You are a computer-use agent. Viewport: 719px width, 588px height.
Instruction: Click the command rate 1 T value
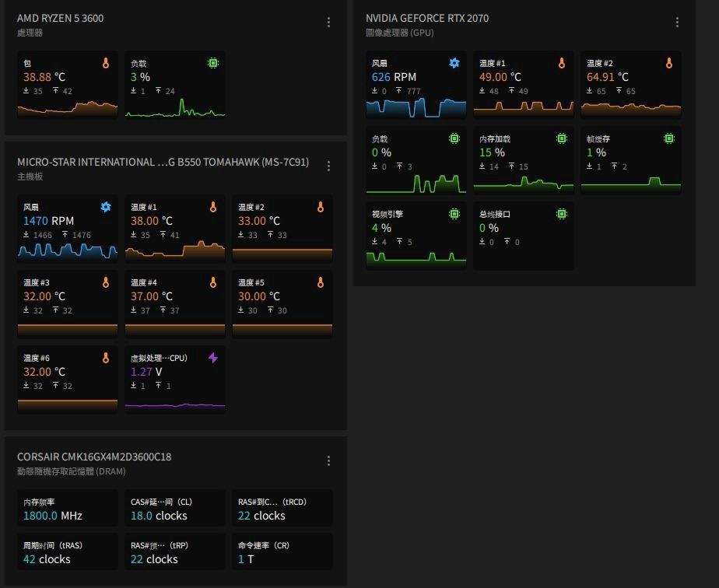(246, 559)
